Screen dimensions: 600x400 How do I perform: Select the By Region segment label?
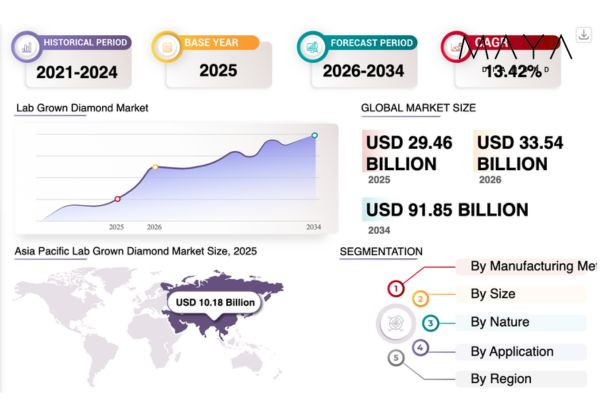point(501,379)
